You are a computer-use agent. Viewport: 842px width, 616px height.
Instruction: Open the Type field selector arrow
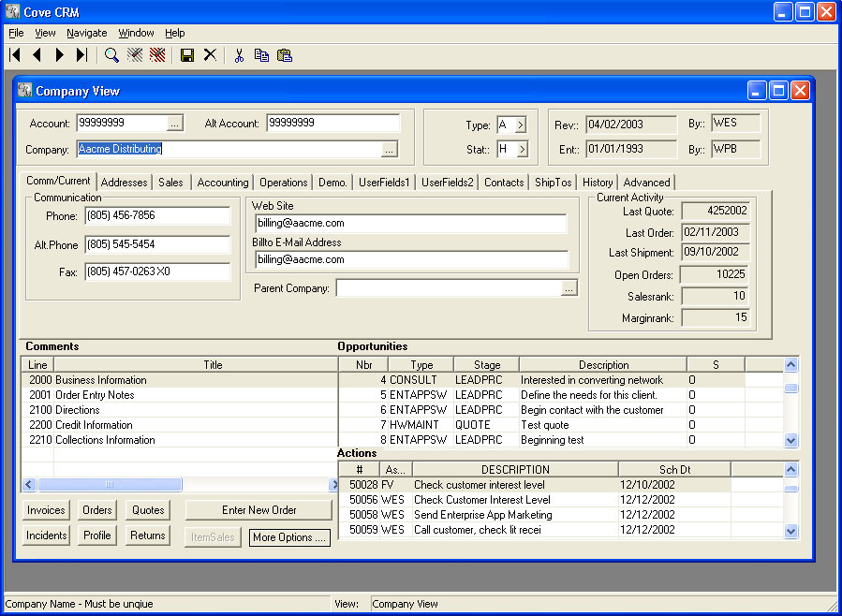(x=521, y=125)
